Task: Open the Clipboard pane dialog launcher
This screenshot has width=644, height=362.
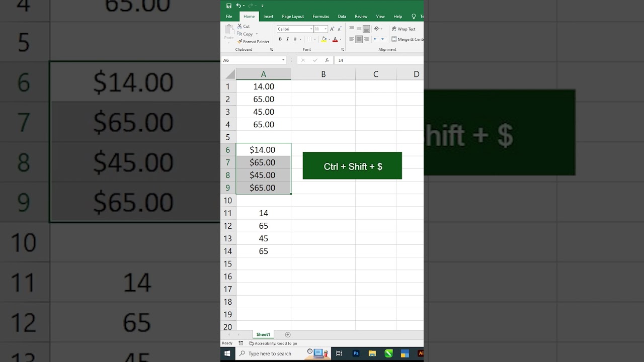Action: [272, 49]
